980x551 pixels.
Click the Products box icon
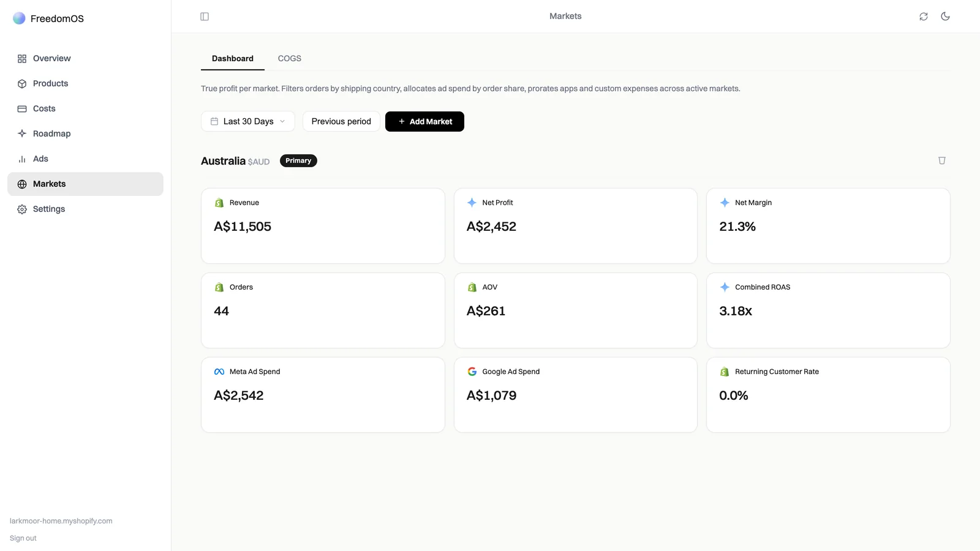pos(22,84)
